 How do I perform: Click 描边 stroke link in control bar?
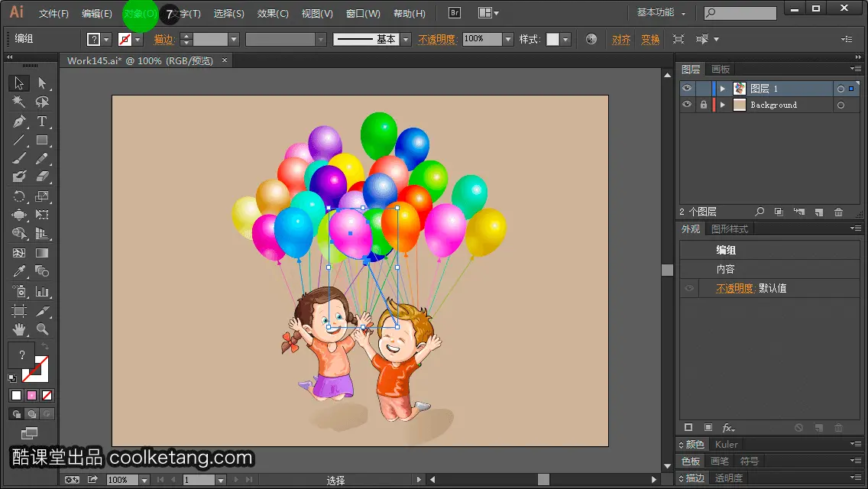pyautogui.click(x=164, y=39)
